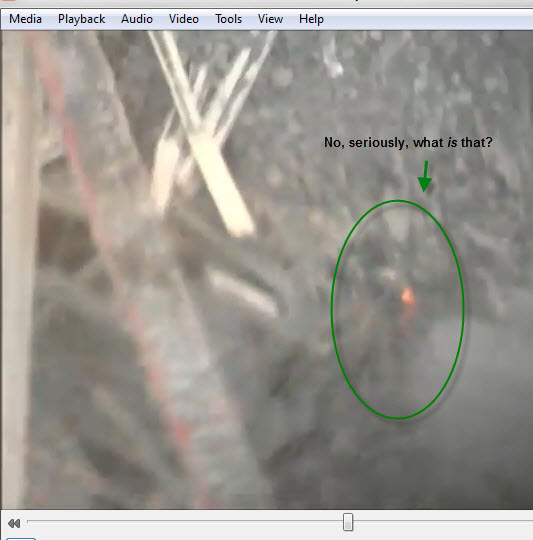The image size is (533, 540).
Task: Open the Help menu
Action: (x=311, y=19)
